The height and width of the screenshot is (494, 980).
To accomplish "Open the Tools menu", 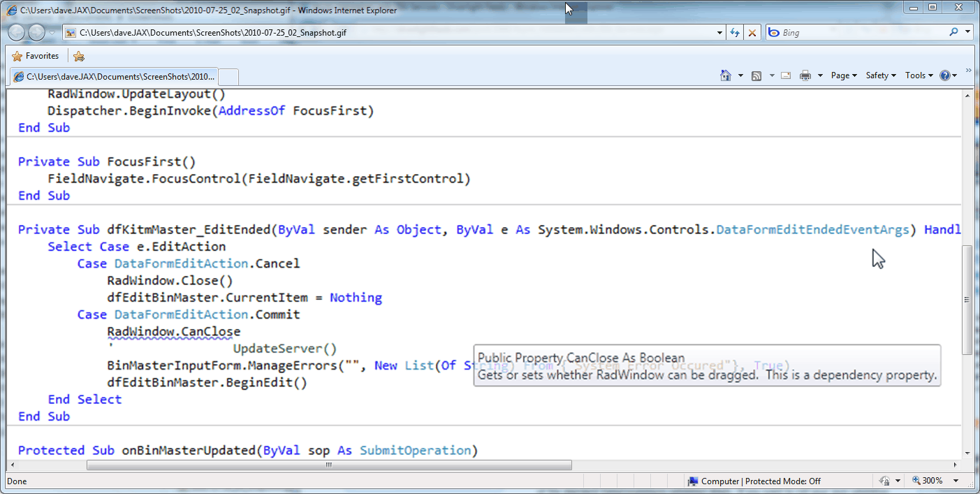I will point(919,75).
